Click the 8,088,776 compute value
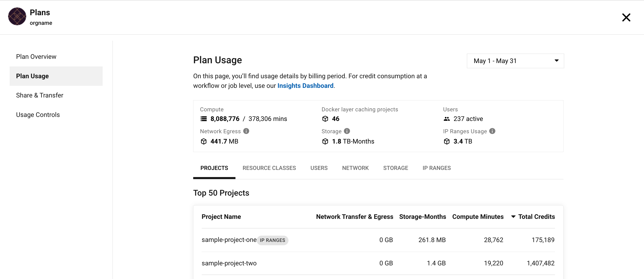This screenshot has height=279, width=644. click(225, 119)
